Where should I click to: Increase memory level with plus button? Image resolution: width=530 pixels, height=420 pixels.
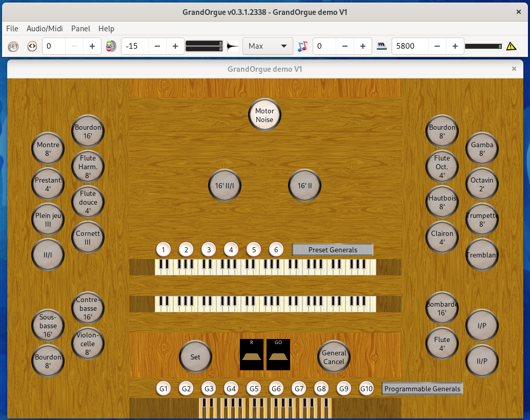(x=92, y=46)
